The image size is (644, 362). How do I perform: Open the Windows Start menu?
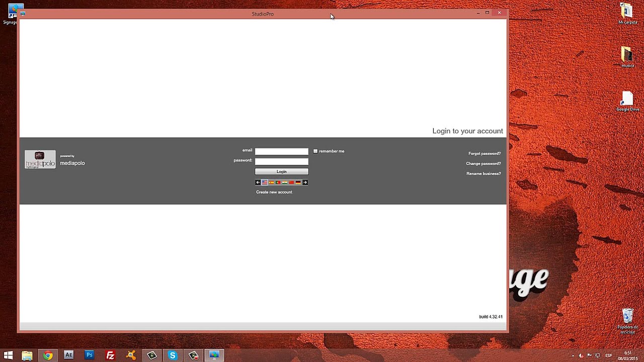[8, 355]
